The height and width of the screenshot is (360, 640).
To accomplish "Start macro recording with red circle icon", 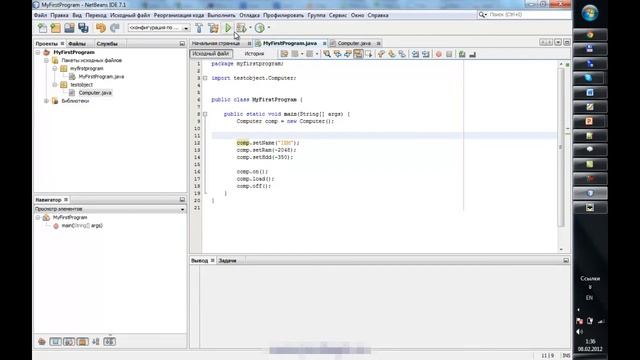I will point(439,54).
